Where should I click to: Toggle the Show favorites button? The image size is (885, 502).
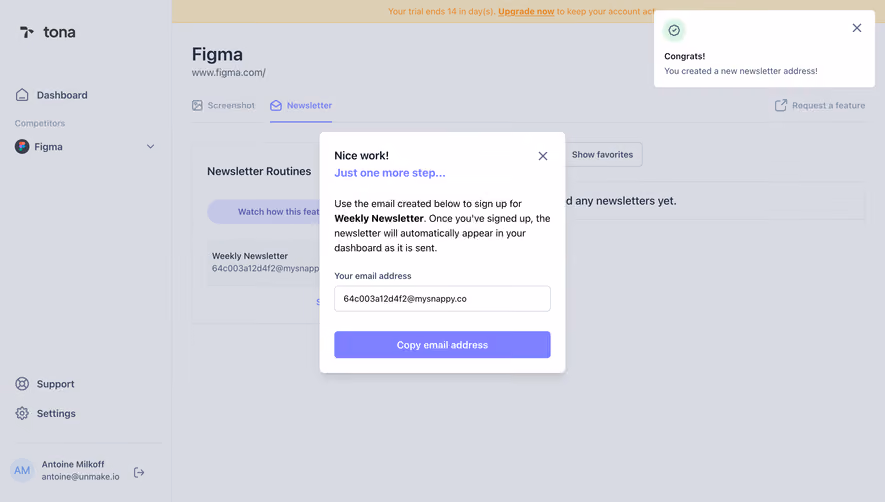(x=602, y=155)
